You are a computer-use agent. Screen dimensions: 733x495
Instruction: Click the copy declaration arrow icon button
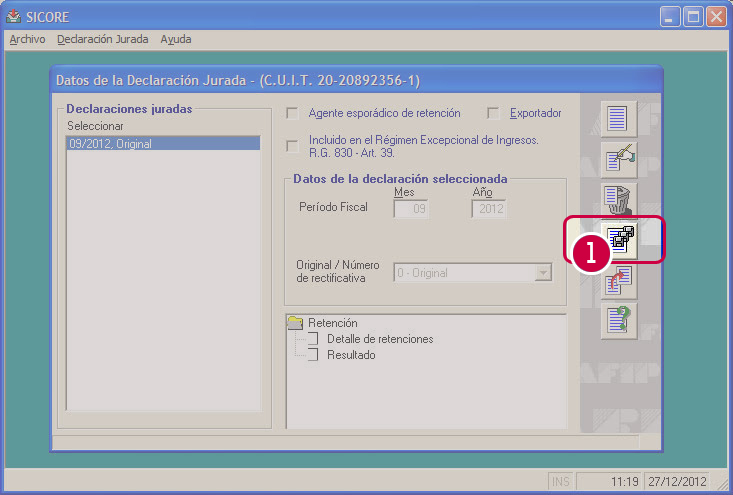tap(618, 281)
